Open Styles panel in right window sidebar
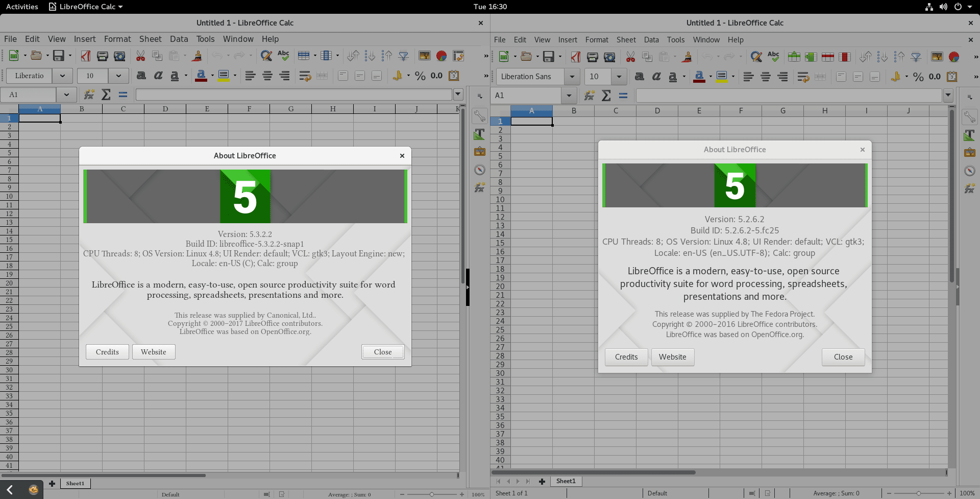 tap(969, 135)
